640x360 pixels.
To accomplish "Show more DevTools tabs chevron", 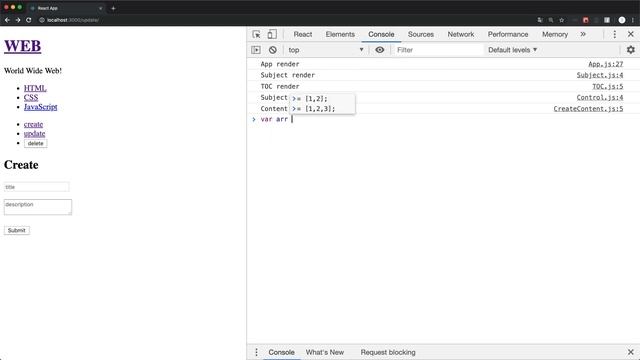I will tap(583, 34).
